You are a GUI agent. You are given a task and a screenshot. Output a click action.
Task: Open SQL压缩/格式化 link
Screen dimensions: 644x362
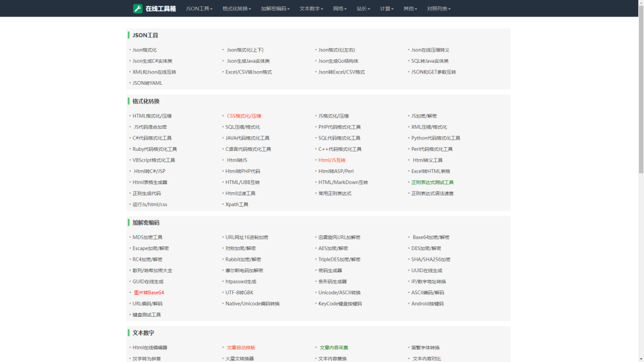coord(243,127)
